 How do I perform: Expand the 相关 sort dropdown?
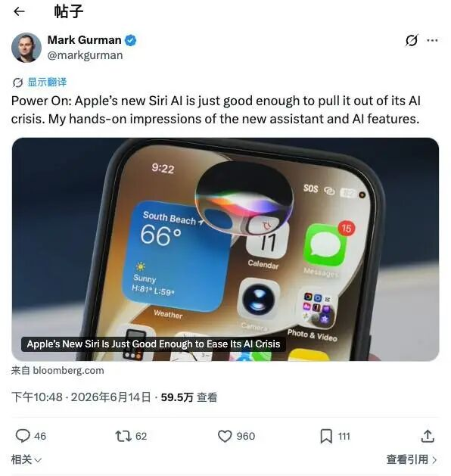point(26,459)
